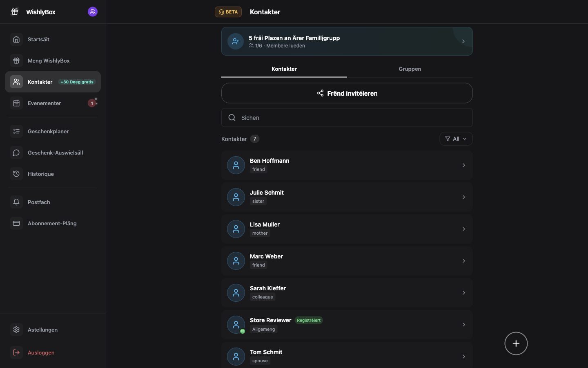Click the Registréiert badge on Store Reviewer
The image size is (588, 368).
pos(309,320)
